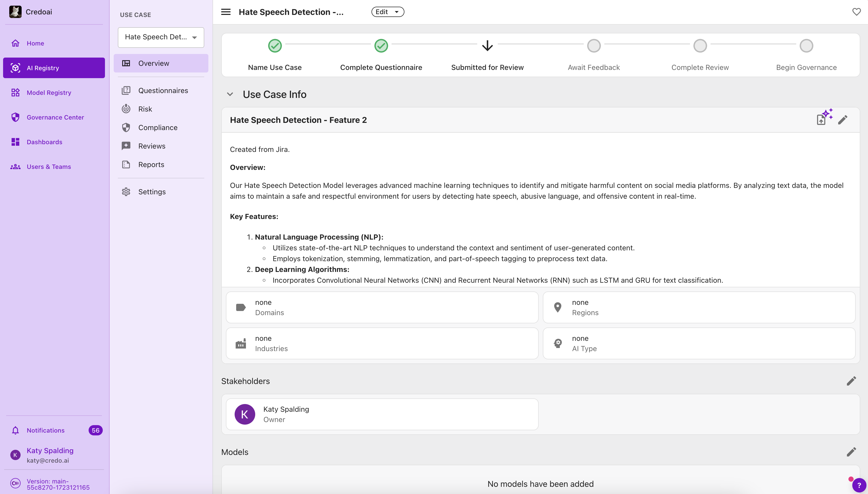This screenshot has width=868, height=494.
Task: Click the hamburger menu icon
Action: point(226,12)
